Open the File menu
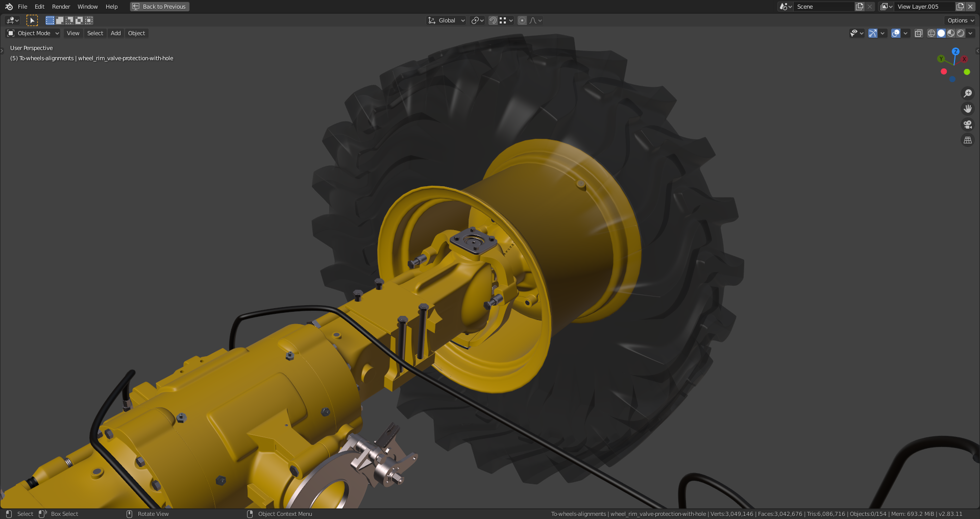This screenshot has height=519, width=980. point(22,7)
